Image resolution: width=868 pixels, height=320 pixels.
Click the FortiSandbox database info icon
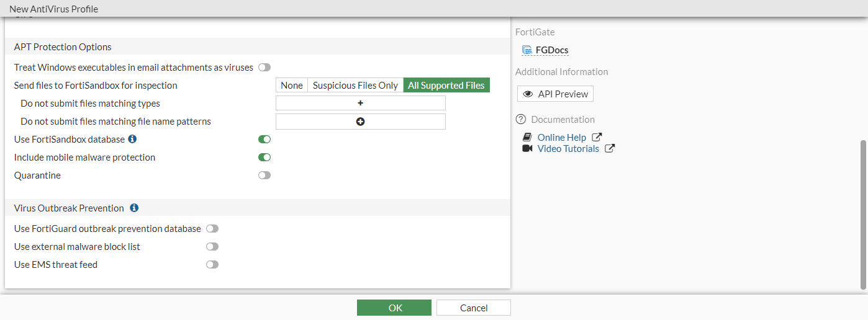(x=132, y=140)
